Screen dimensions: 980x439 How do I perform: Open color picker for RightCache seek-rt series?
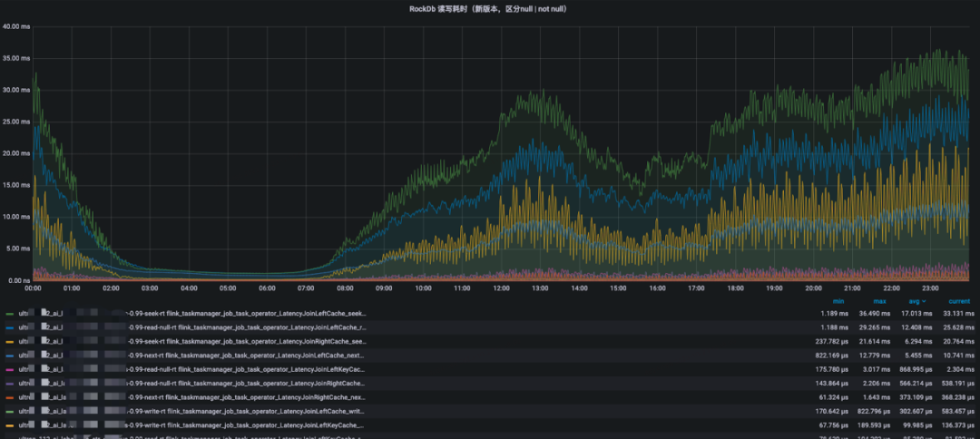9,342
